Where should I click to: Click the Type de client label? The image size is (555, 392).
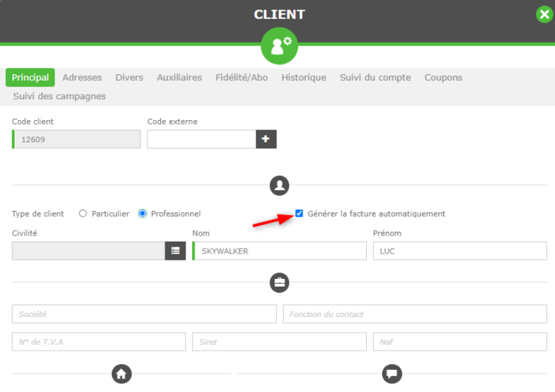(x=38, y=213)
